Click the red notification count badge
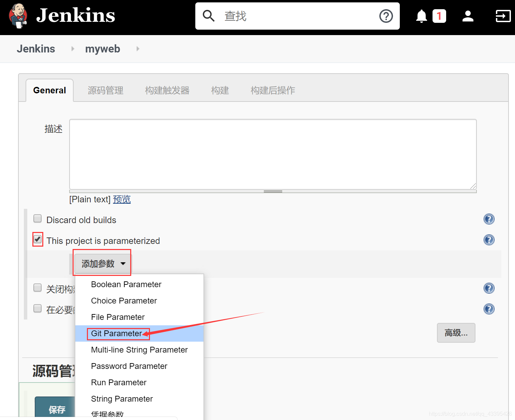This screenshot has width=515, height=420. click(x=439, y=16)
